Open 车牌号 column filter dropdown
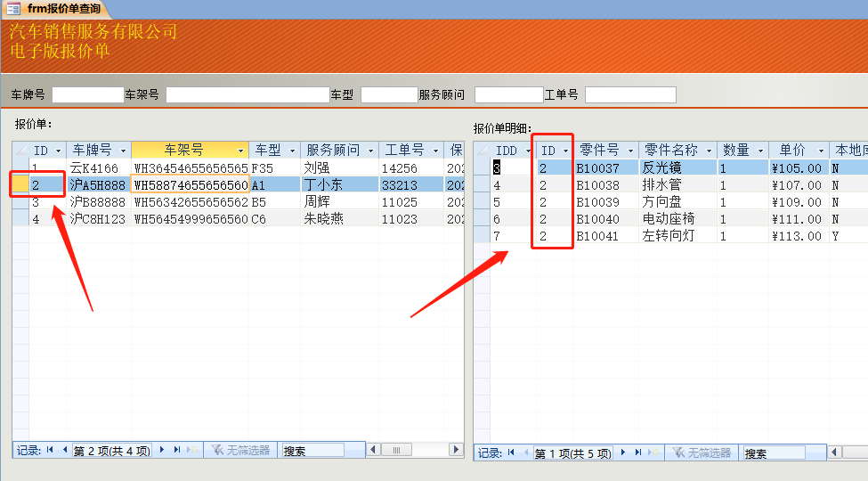The image size is (868, 481). [x=123, y=151]
